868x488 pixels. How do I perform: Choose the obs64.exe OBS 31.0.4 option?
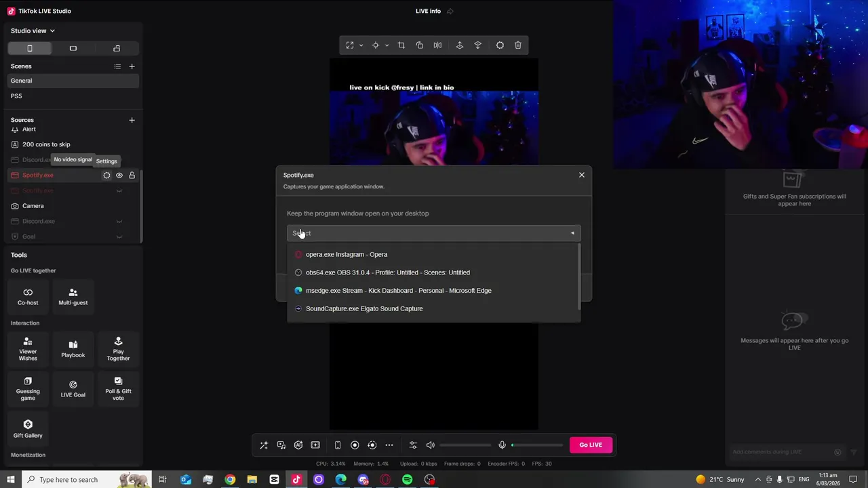(434, 272)
